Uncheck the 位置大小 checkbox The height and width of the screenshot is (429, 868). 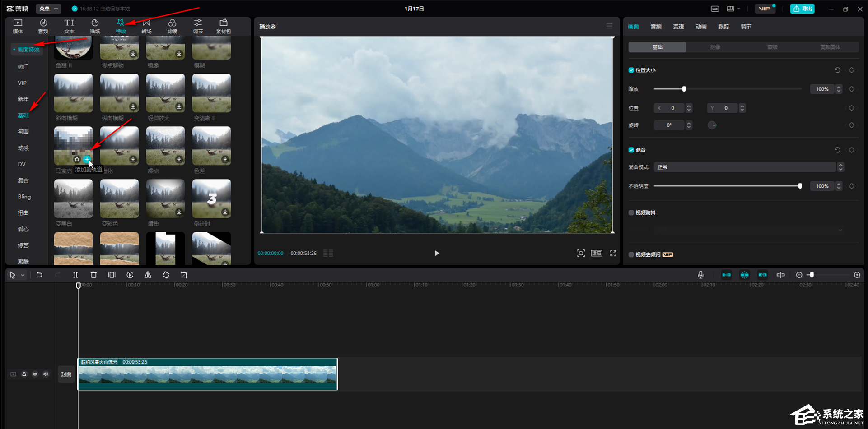click(x=631, y=70)
